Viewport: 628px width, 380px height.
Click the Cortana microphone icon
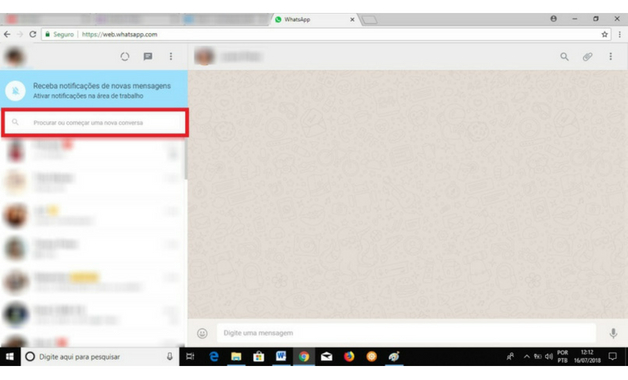(170, 356)
